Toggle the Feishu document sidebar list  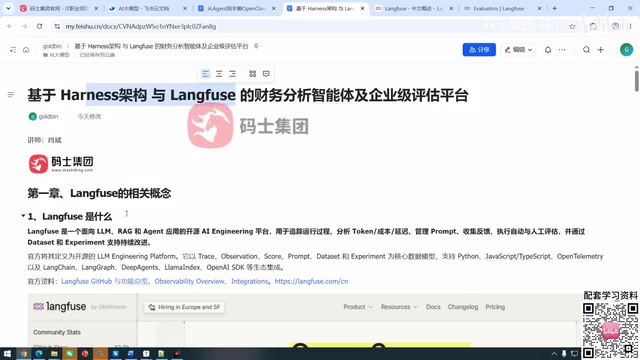13,50
